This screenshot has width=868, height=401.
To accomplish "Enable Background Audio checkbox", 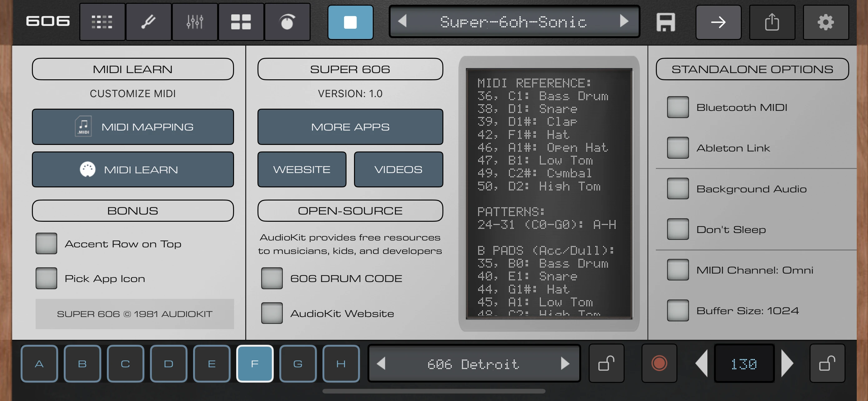I will click(x=678, y=189).
